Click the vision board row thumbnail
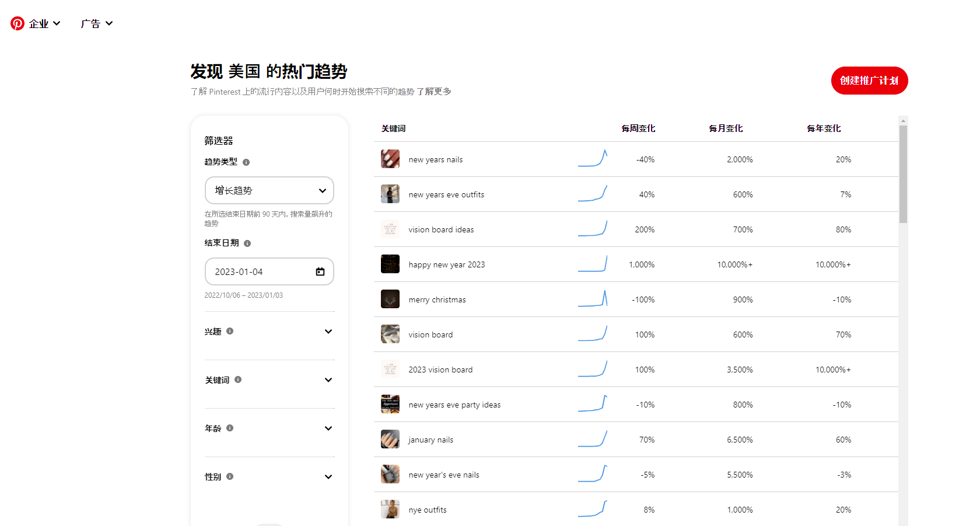980x526 pixels. pyautogui.click(x=390, y=334)
